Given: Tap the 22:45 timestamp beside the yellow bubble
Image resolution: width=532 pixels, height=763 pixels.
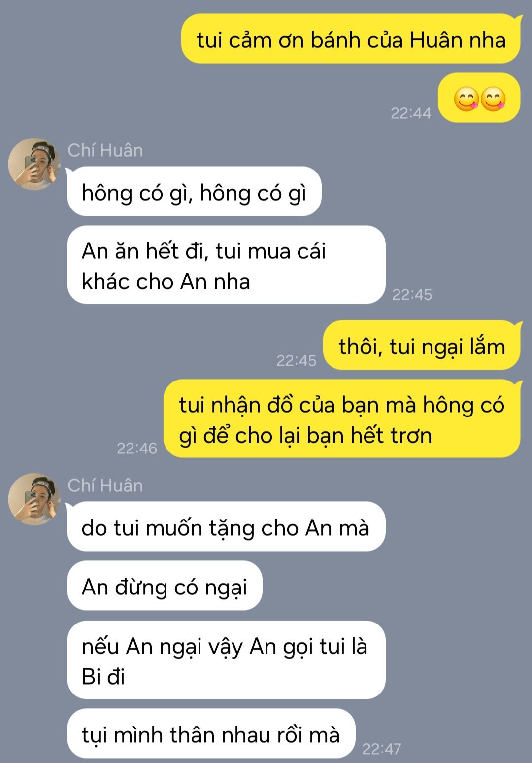Looking at the screenshot, I should [x=296, y=360].
